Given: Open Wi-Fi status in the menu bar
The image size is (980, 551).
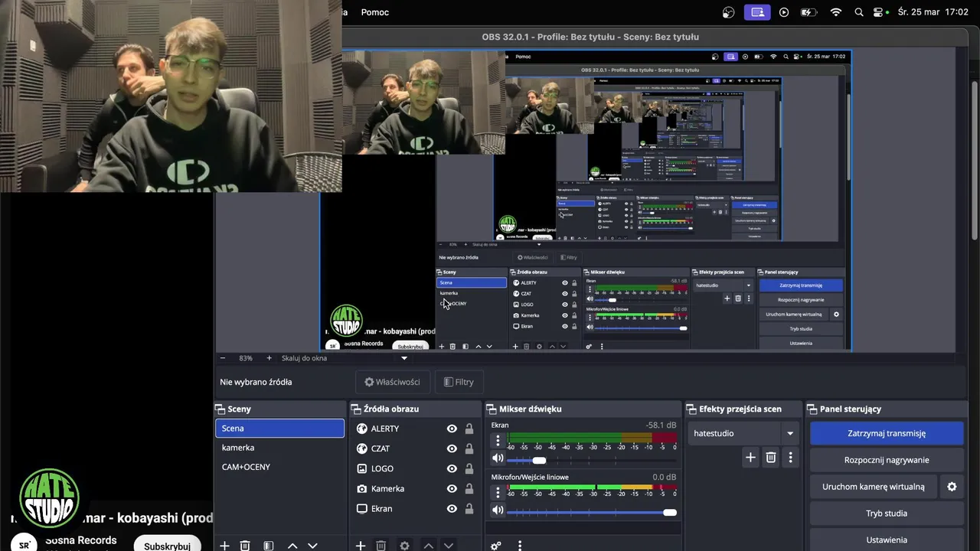Looking at the screenshot, I should click(x=836, y=12).
